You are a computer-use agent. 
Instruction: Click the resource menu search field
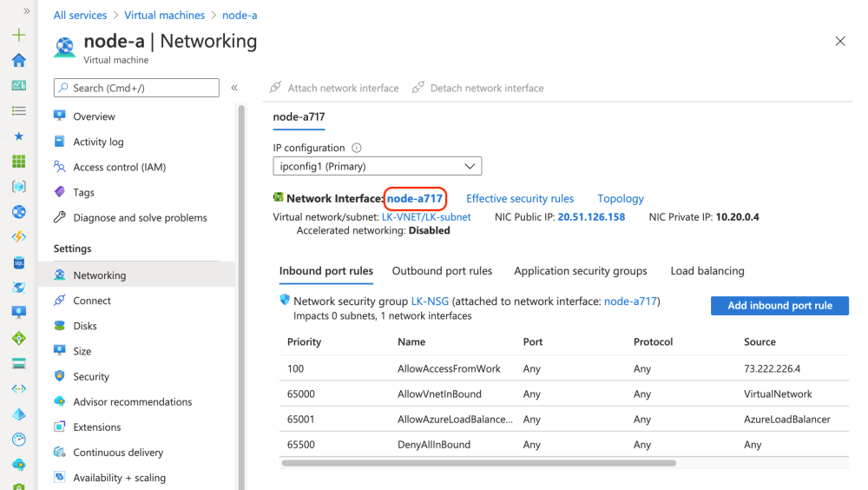pyautogui.click(x=136, y=88)
